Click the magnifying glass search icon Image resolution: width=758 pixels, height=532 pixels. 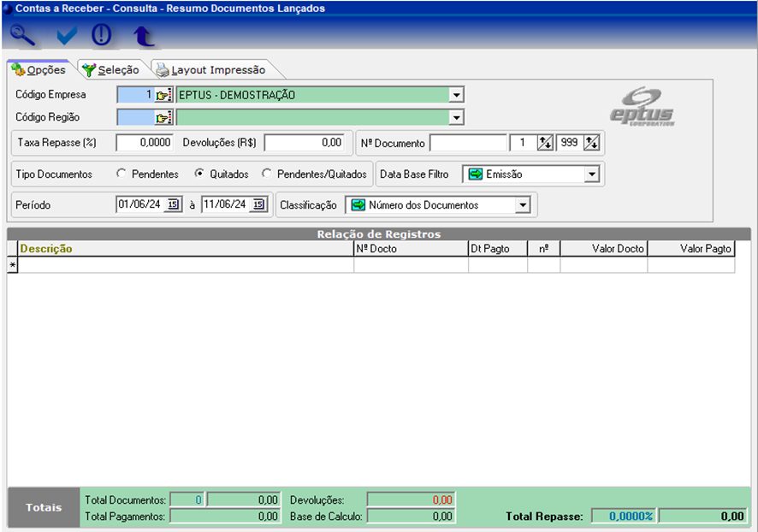click(x=22, y=36)
